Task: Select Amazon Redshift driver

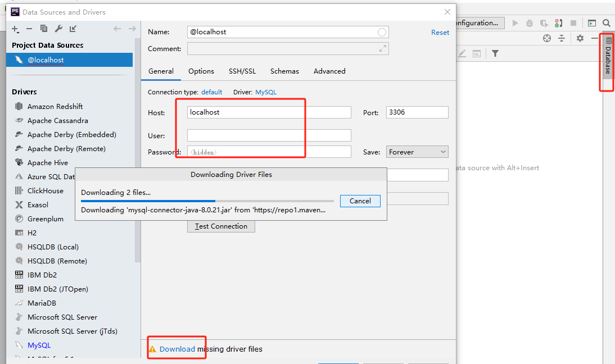Action: point(55,107)
